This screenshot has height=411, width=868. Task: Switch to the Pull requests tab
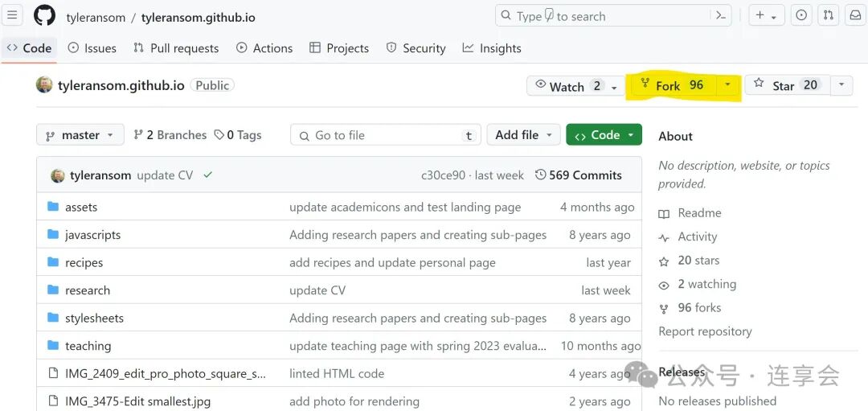(x=176, y=48)
